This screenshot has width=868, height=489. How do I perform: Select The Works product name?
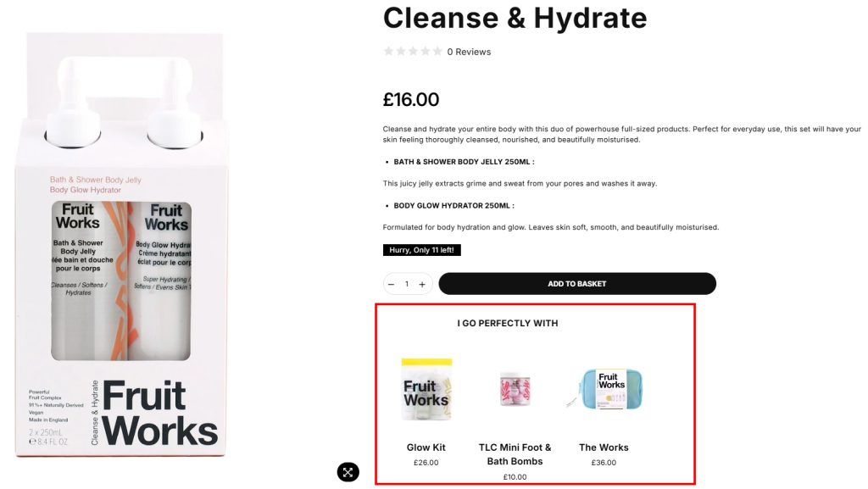coord(604,447)
